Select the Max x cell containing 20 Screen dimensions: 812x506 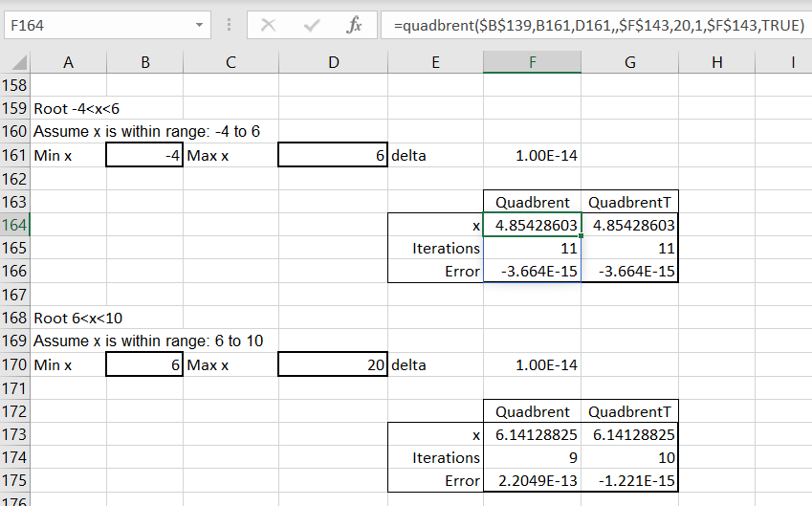point(333,364)
